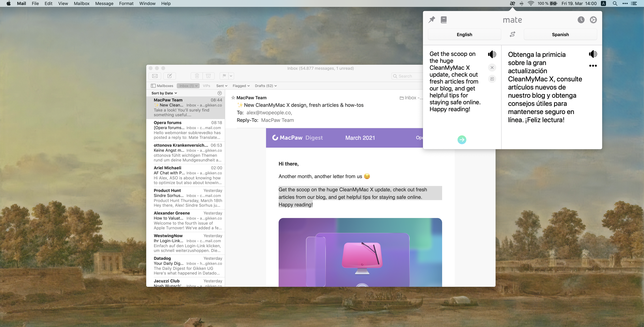Open the Window menu
This screenshot has height=327, width=644.
[x=147, y=3]
